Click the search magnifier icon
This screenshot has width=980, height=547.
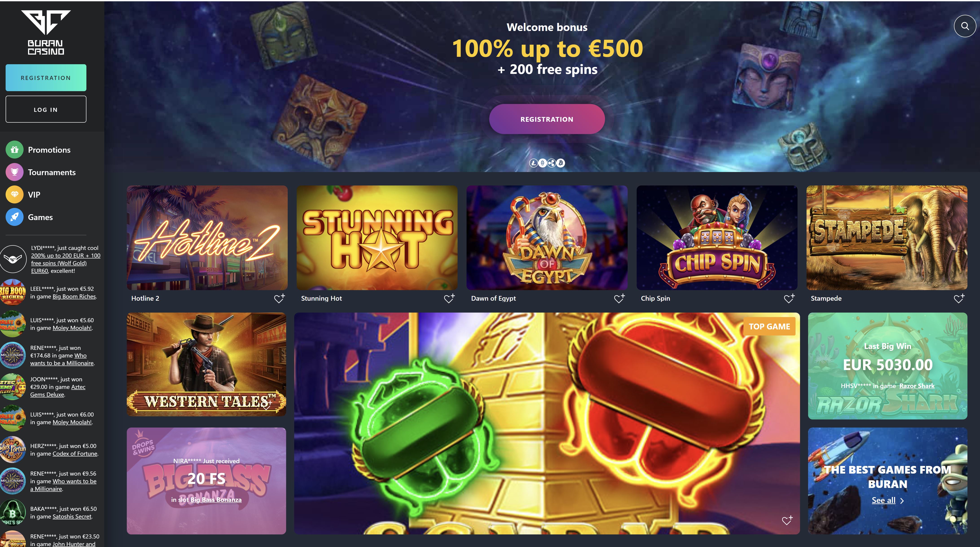pyautogui.click(x=965, y=26)
